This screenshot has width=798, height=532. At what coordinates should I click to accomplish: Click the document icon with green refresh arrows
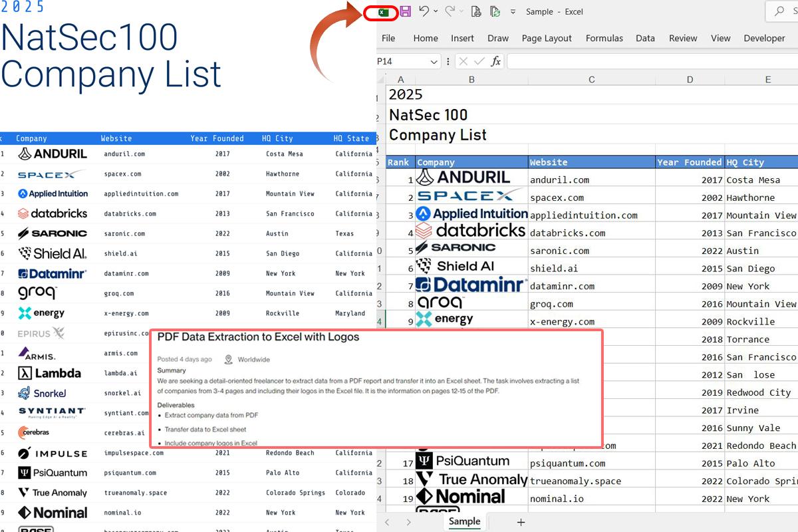pyautogui.click(x=495, y=11)
